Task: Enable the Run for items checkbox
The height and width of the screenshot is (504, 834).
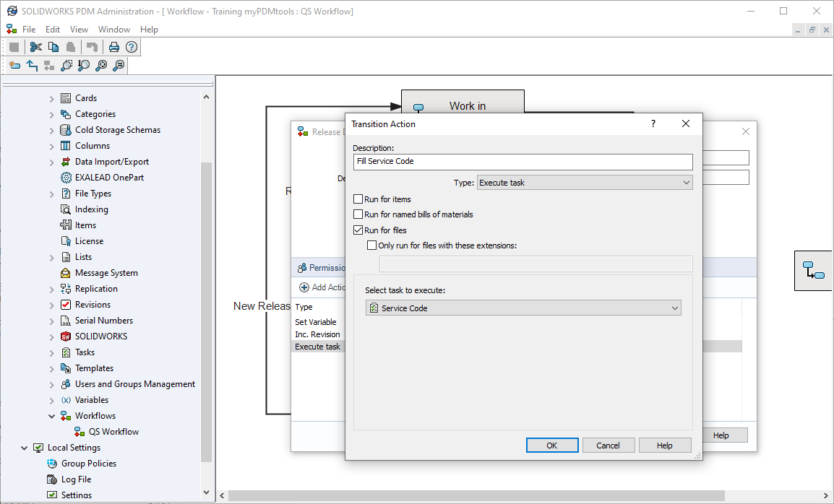Action: click(358, 199)
